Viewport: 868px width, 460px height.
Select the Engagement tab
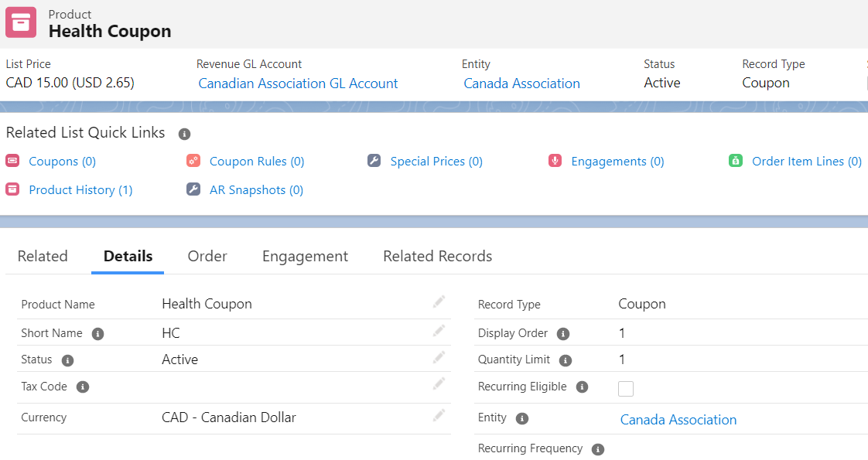pyautogui.click(x=305, y=256)
